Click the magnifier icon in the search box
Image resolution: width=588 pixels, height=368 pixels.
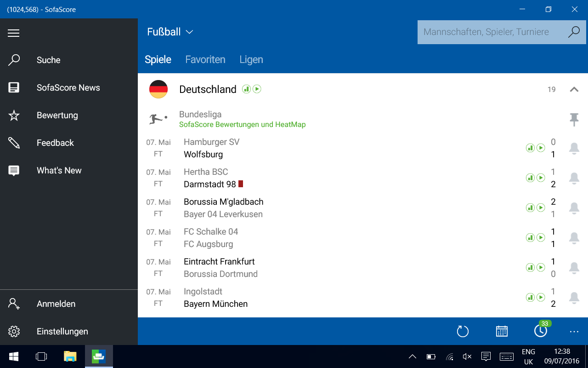(x=574, y=32)
